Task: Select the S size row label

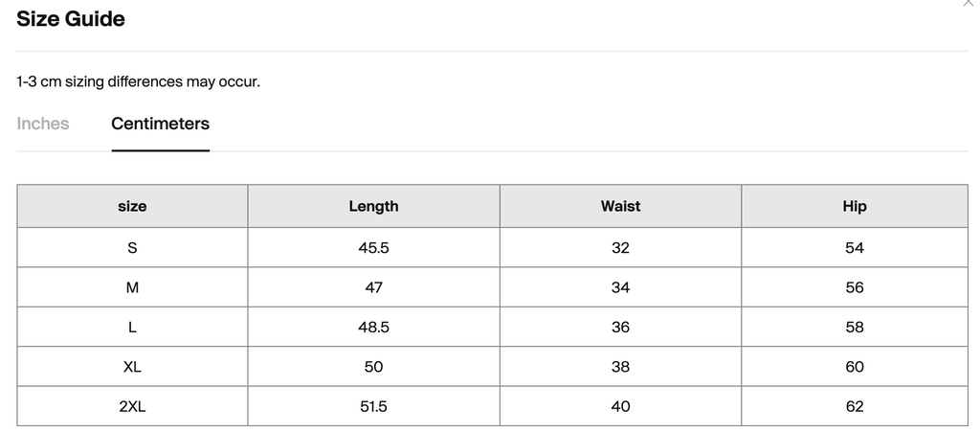Action: pyautogui.click(x=132, y=247)
